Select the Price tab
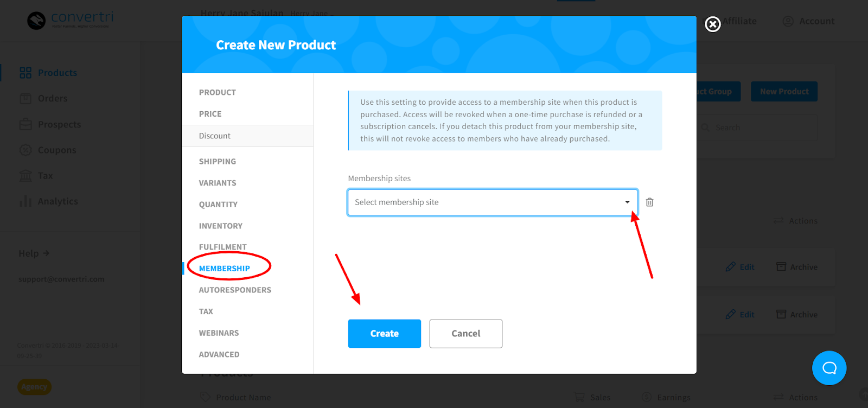Screen dimensions: 868x408 [x=210, y=114]
